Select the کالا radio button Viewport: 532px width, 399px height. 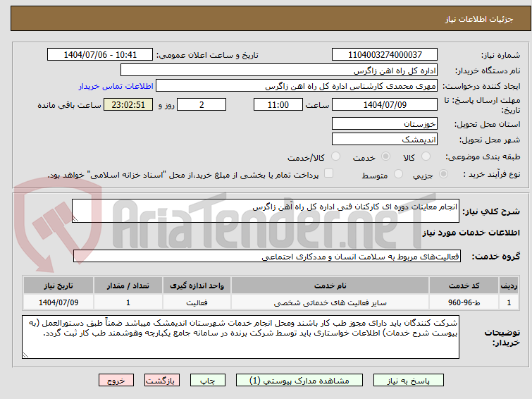pos(426,156)
